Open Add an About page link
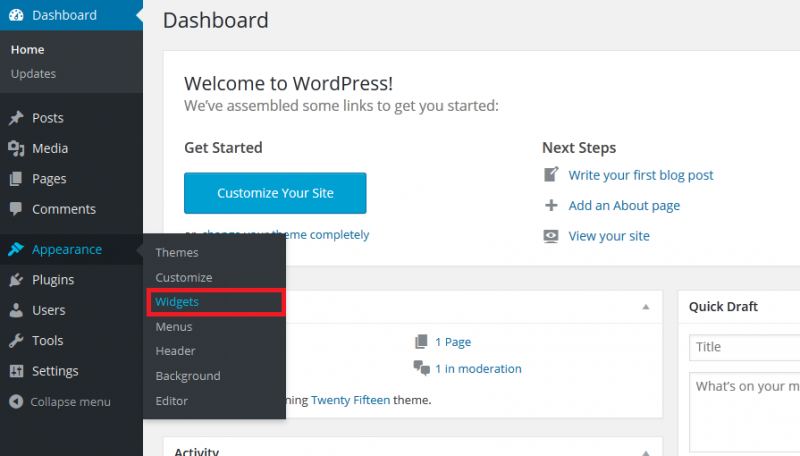 pyautogui.click(x=624, y=206)
